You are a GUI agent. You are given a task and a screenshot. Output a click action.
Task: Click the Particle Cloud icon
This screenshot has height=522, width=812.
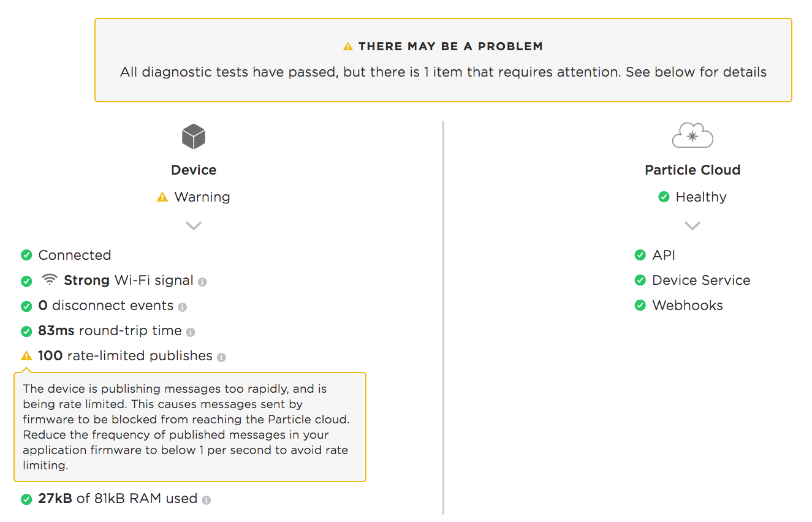[x=692, y=135]
